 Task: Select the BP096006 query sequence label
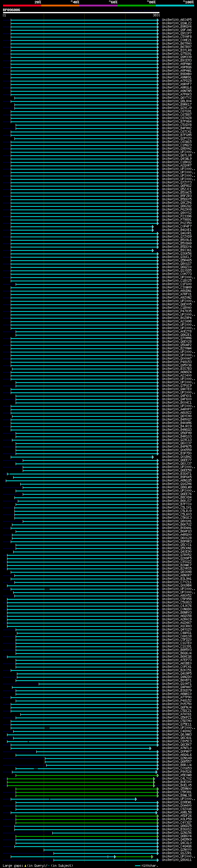click(x=11, y=10)
